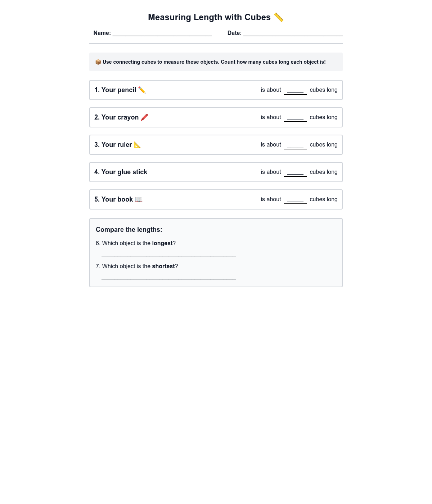Click the open book emoji icon
The image size is (432, 504).
coord(139,199)
